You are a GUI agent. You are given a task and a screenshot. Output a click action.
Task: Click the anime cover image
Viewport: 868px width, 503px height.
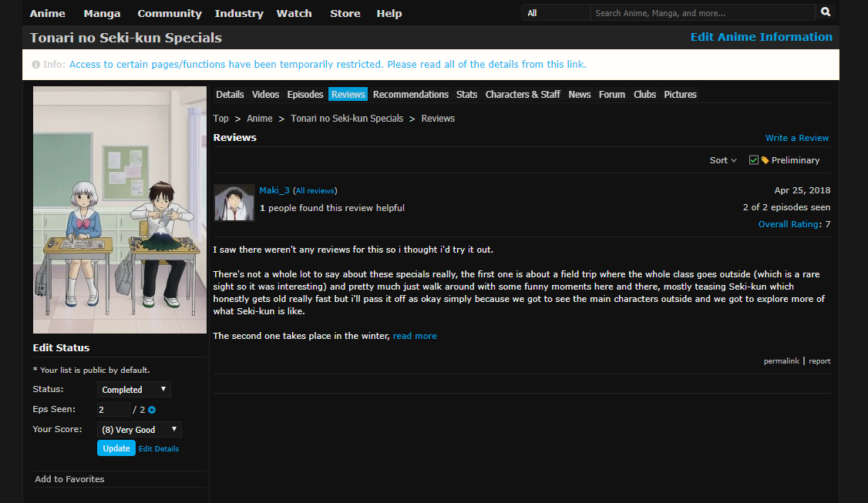click(119, 210)
